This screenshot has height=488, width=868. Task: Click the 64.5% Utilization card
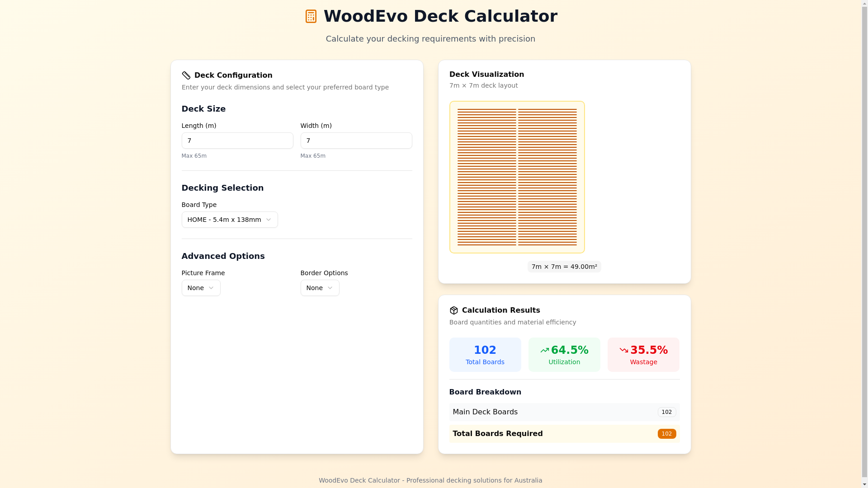point(564,355)
